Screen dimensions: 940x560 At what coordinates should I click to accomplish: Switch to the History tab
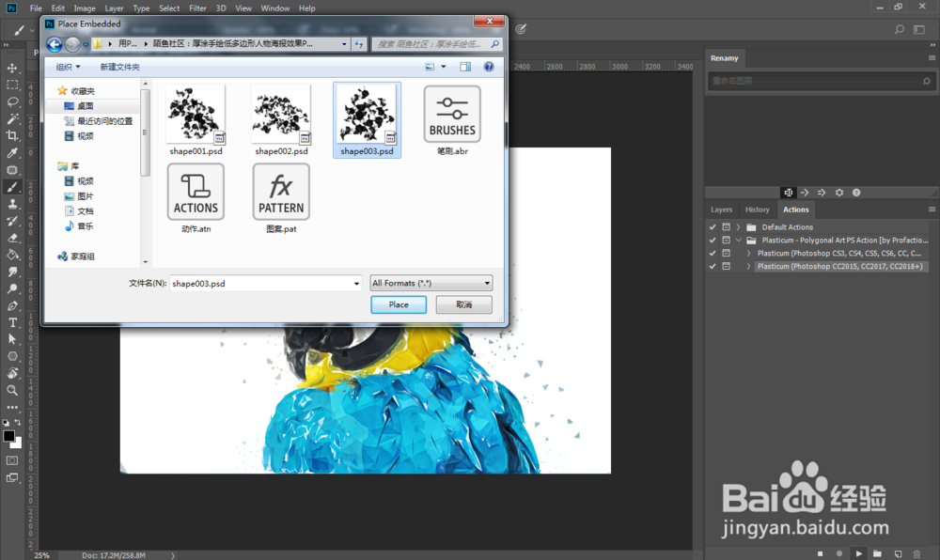point(757,210)
